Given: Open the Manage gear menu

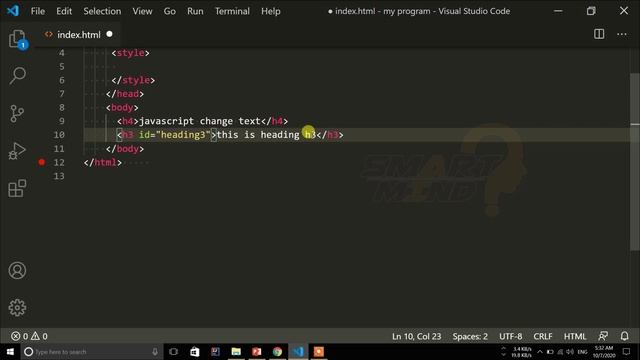Looking at the screenshot, I should pos(17,308).
